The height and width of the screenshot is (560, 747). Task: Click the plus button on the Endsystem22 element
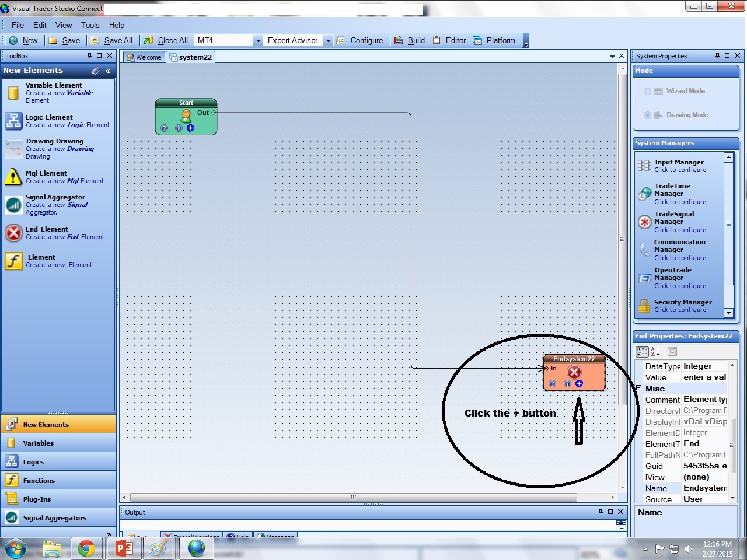(579, 383)
